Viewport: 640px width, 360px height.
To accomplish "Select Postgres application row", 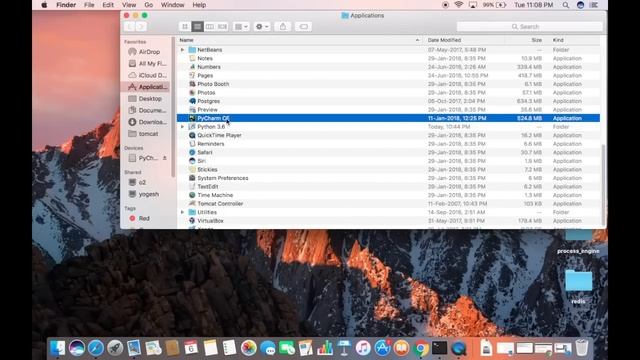I will pos(388,101).
